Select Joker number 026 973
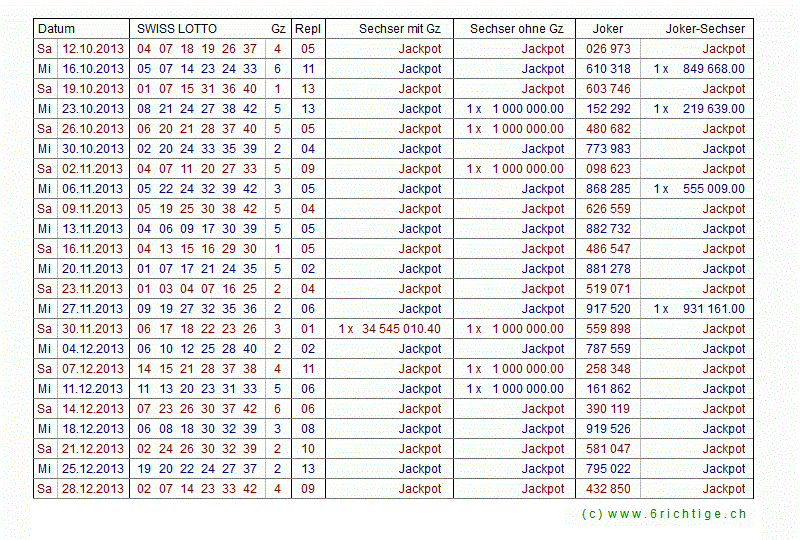This screenshot has height=540, width=800. (608, 49)
